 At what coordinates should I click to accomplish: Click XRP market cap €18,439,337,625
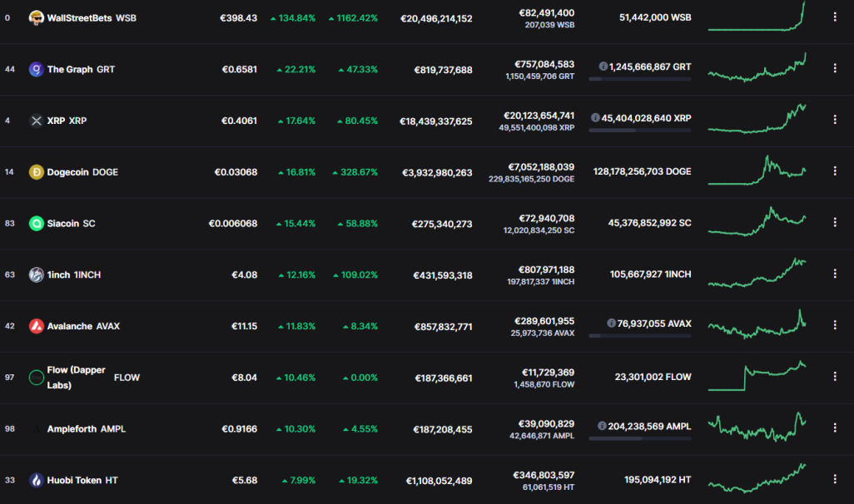click(435, 121)
